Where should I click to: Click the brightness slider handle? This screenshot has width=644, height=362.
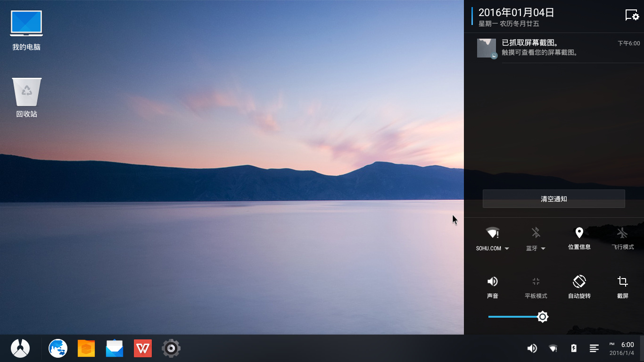point(543,317)
